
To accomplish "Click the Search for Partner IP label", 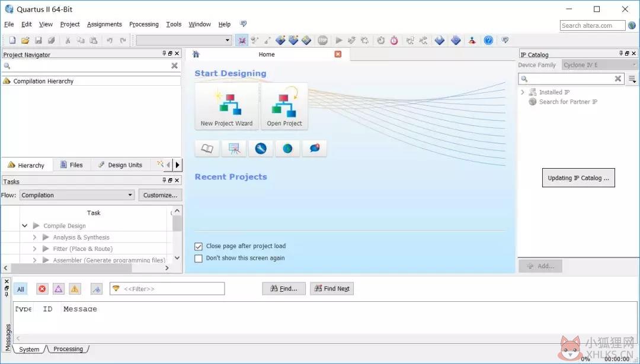I will pos(568,102).
